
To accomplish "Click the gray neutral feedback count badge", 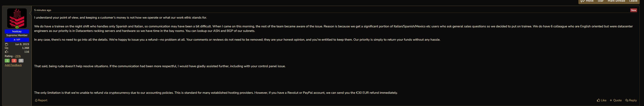I will click(x=21, y=61).
